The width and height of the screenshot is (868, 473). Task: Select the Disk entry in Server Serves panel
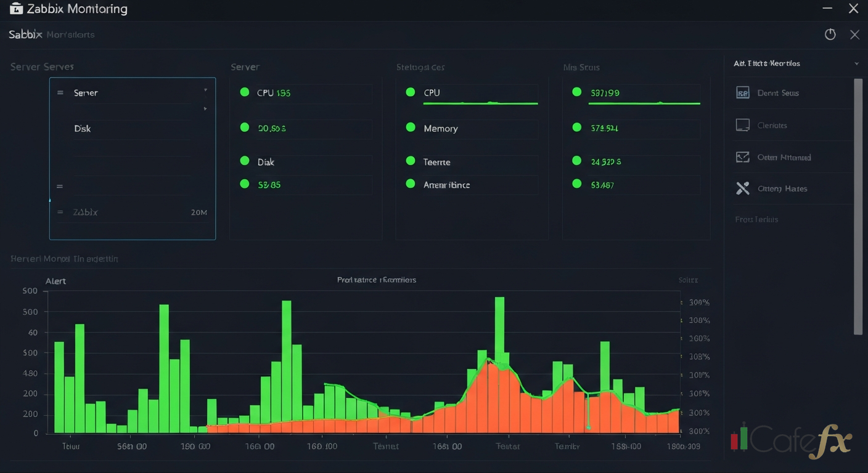(x=83, y=129)
